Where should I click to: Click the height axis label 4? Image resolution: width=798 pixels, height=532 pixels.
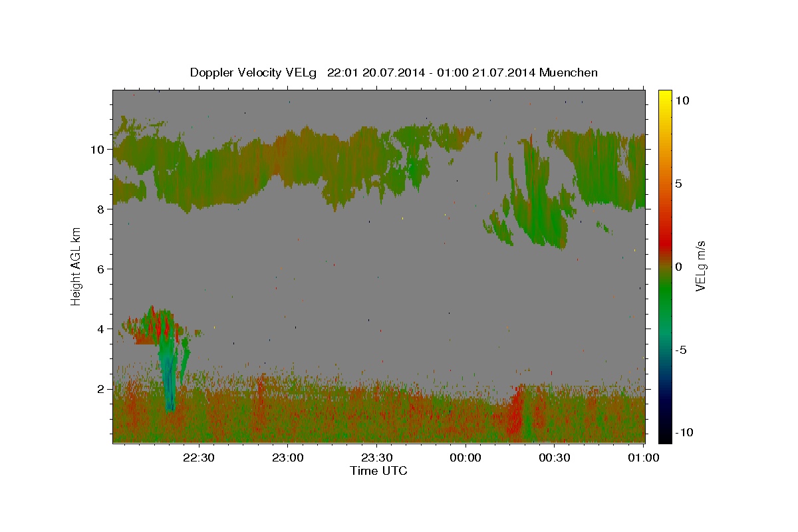[x=101, y=329]
